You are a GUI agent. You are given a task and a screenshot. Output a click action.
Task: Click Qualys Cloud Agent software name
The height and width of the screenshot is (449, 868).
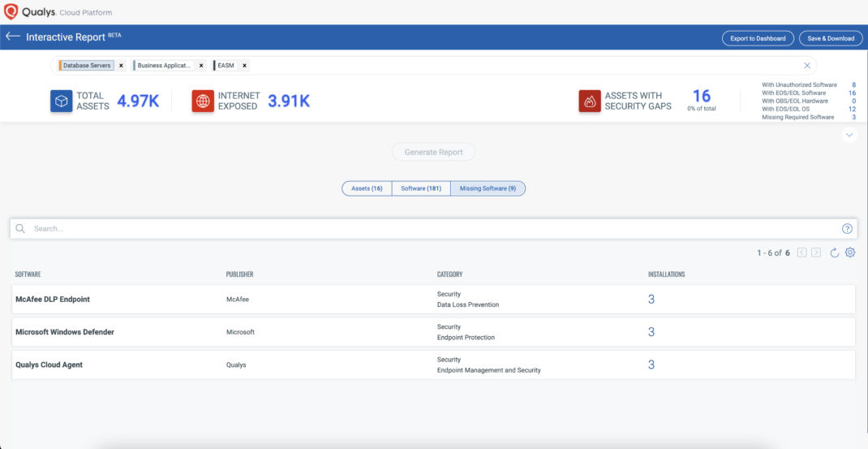point(49,365)
